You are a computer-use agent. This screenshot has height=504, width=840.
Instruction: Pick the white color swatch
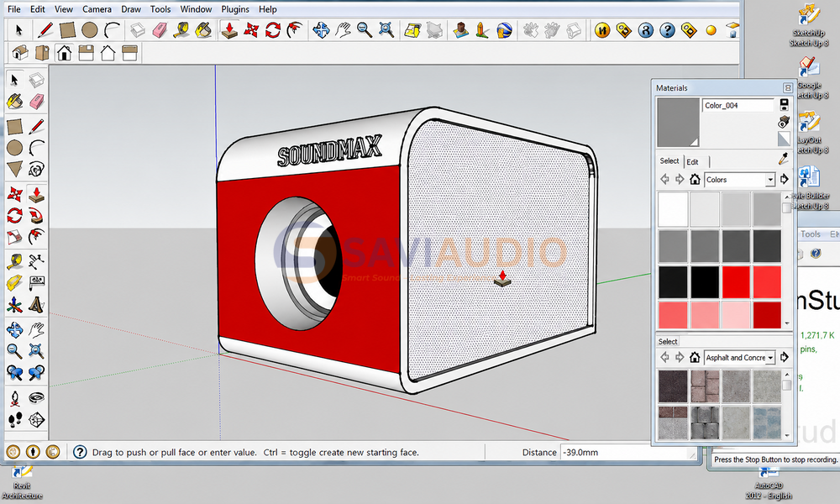673,209
